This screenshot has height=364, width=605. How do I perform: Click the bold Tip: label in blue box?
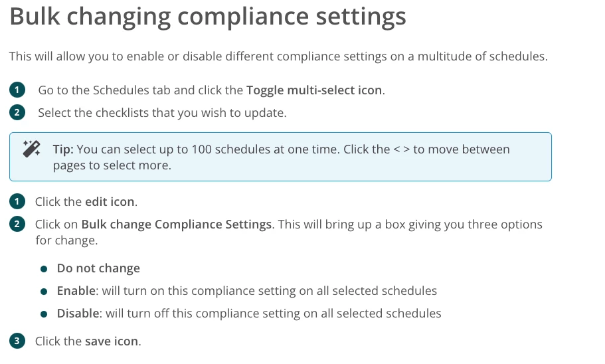[x=63, y=149]
